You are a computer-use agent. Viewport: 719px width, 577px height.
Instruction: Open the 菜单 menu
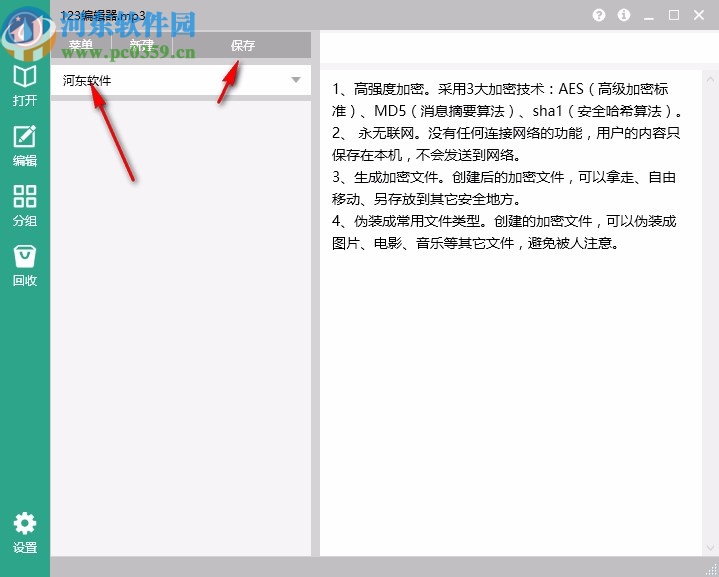(x=81, y=45)
